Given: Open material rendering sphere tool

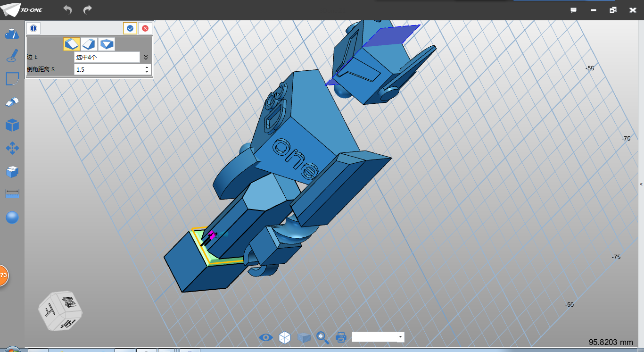Looking at the screenshot, I should tap(12, 217).
